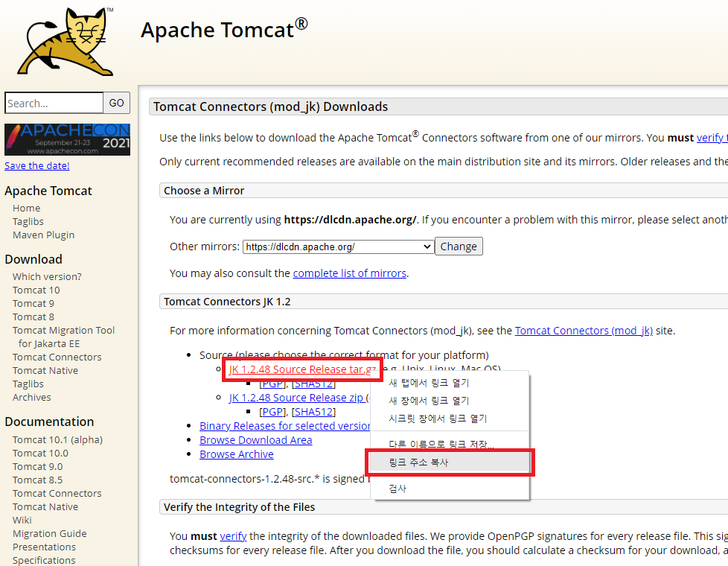The height and width of the screenshot is (566, 728).
Task: Open SHA512 checksum link under zip release
Action: (314, 412)
